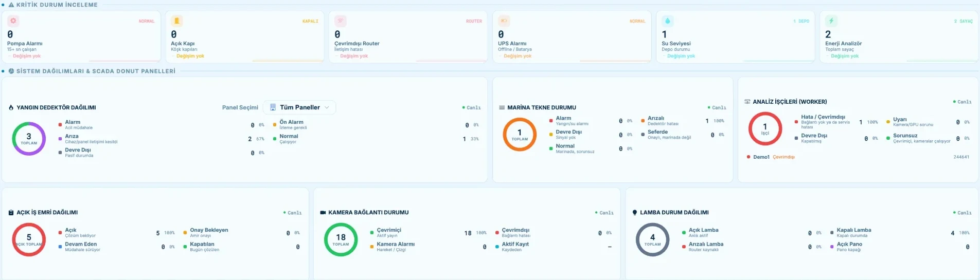Click the worker ID 244641

click(x=961, y=157)
